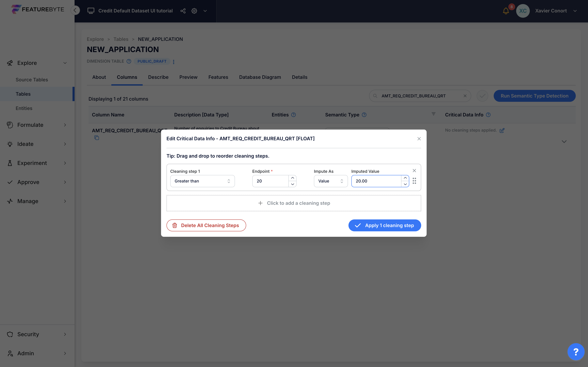This screenshot has height=367, width=588.
Task: Go to Explore breadcrumb
Action: click(x=95, y=39)
